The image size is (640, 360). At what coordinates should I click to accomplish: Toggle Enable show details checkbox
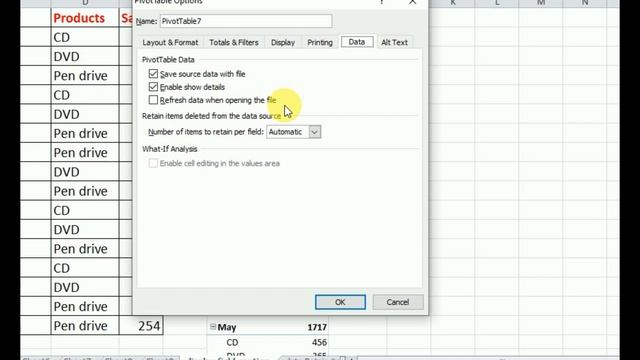[153, 87]
